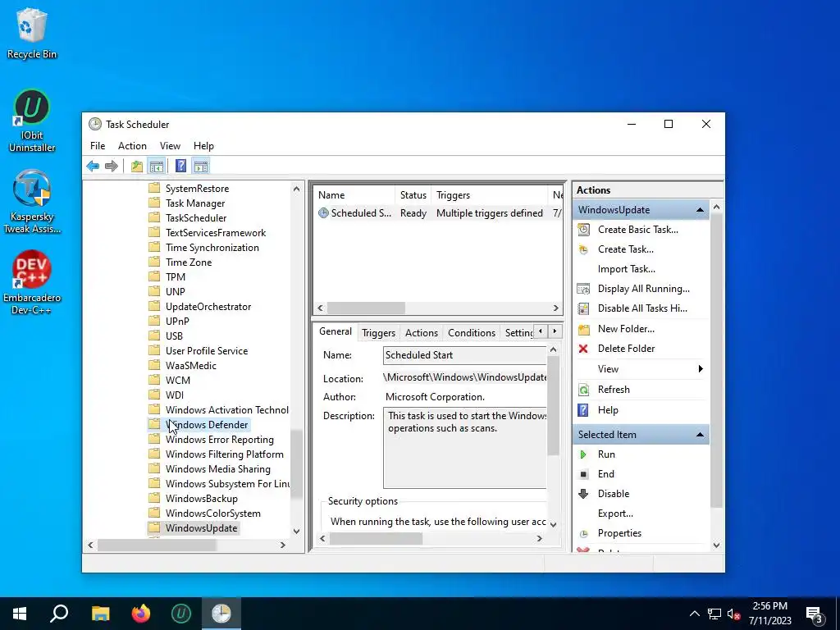Toggle Show/Hide Console Tree toolbar icon
The height and width of the screenshot is (630, 840).
pos(157,166)
